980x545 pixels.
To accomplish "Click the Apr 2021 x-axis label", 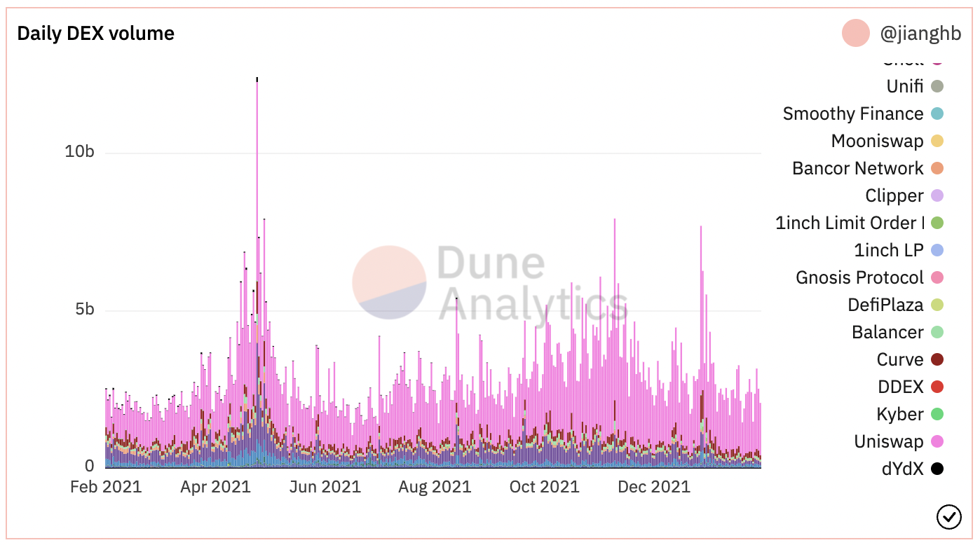I will pyautogui.click(x=215, y=487).
